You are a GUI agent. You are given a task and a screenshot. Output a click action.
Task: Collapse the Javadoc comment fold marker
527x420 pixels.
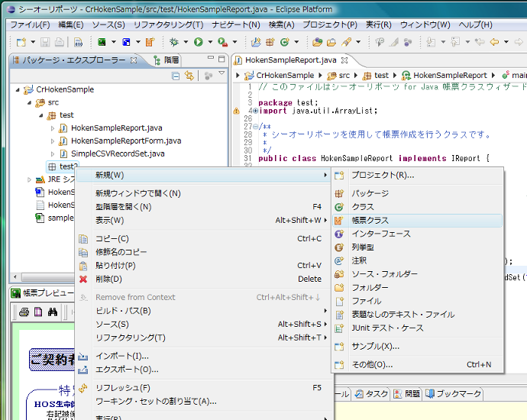tap(255, 127)
